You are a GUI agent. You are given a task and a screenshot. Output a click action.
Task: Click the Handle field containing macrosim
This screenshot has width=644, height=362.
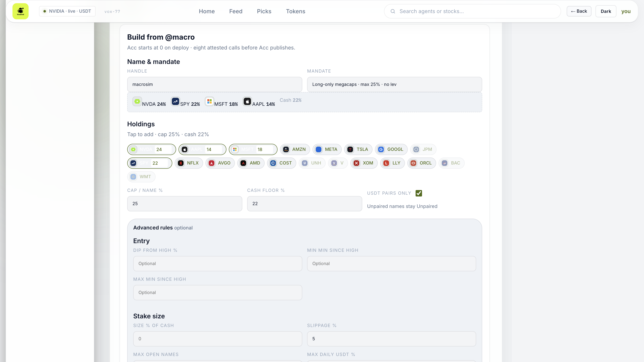tap(215, 84)
